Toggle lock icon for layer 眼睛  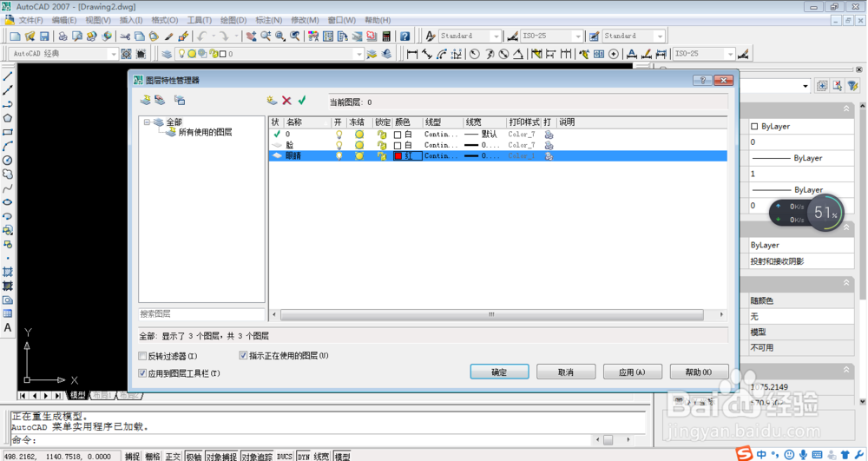pos(381,156)
